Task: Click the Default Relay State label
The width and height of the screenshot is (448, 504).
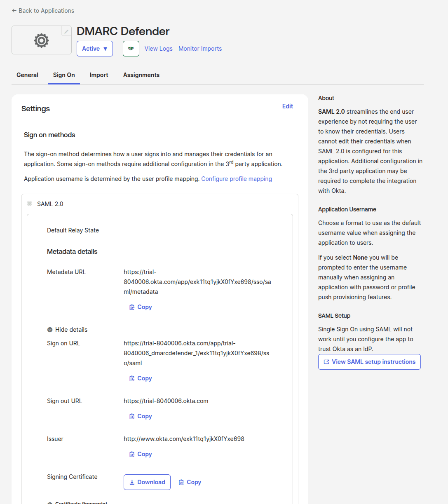Action: click(x=73, y=230)
